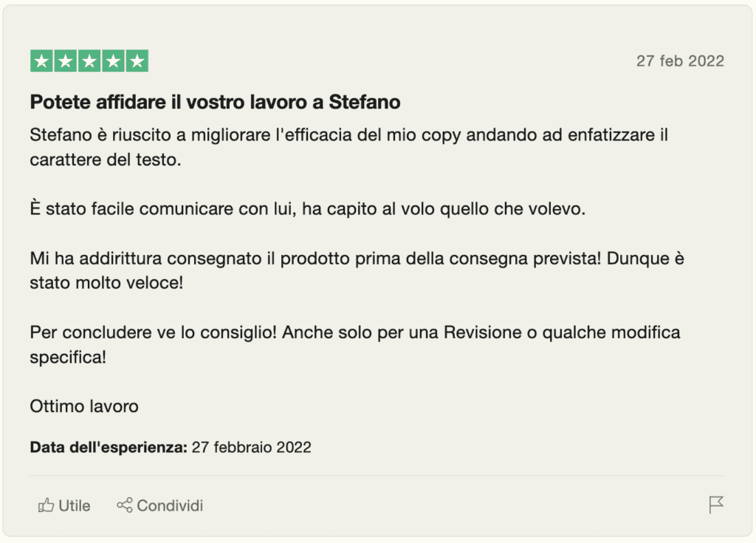This screenshot has height=543, width=756.
Task: Click the share icon beside Condividi
Action: click(124, 505)
